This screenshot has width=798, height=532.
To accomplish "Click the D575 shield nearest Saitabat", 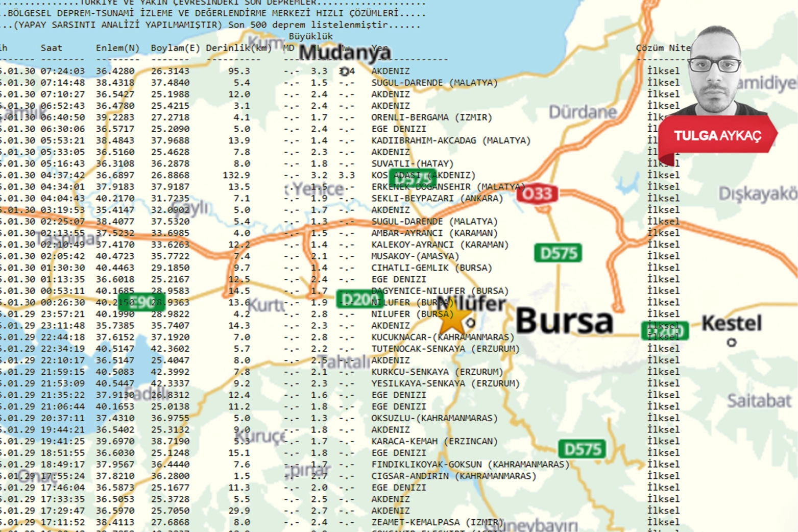I will [x=582, y=449].
